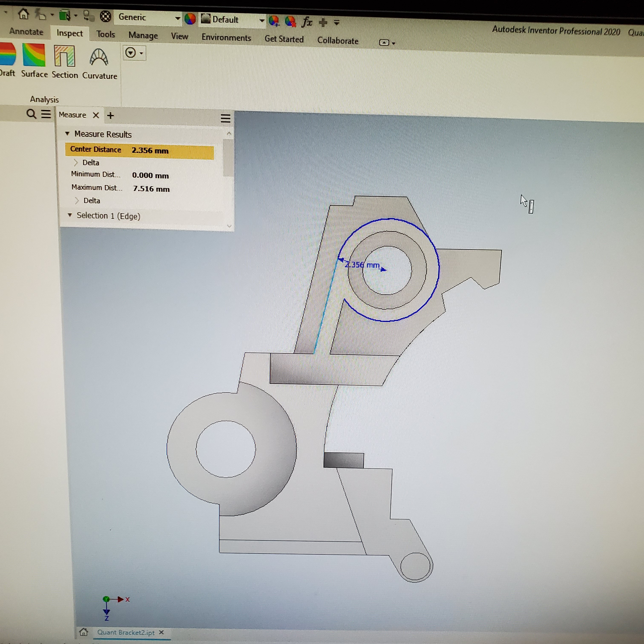
Task: Open the Measure panel options menu icon
Action: [226, 118]
